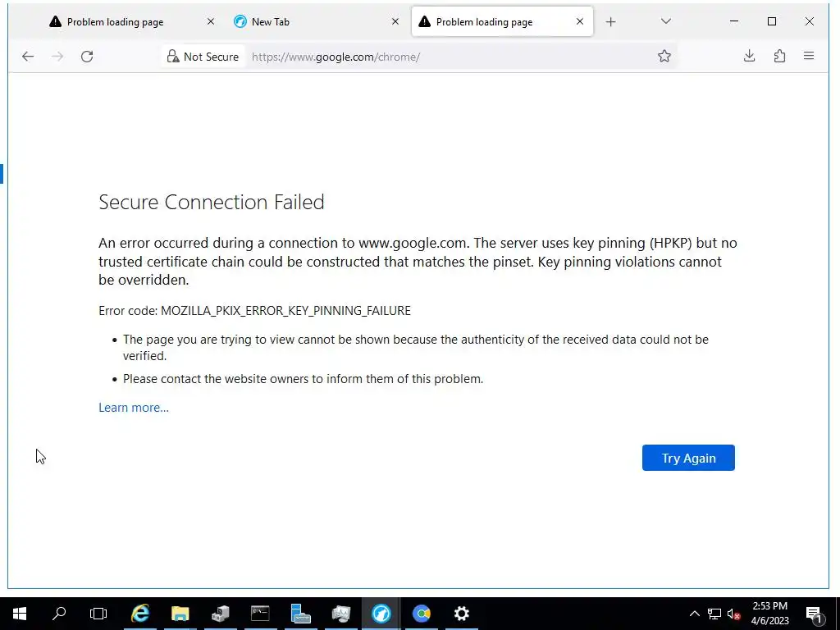The image size is (840, 630).
Task: Open the Downloads panel
Action: (x=750, y=57)
